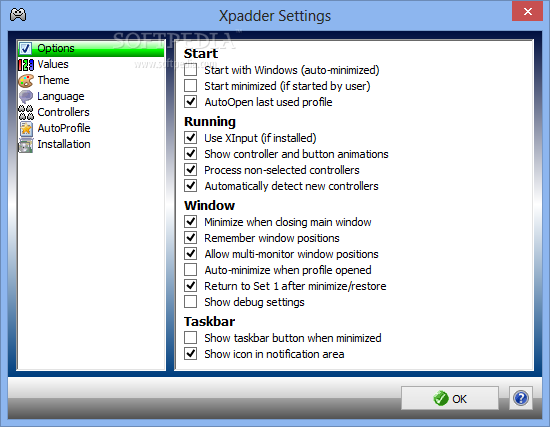The width and height of the screenshot is (550, 427).
Task: Toggle Return to Set 1 after minimize/restore
Action: pyautogui.click(x=190, y=286)
